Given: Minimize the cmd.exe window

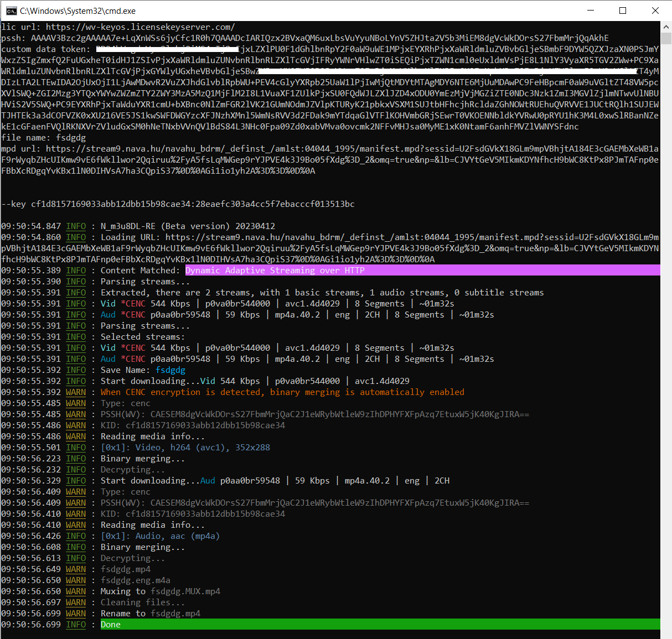Looking at the screenshot, I should [x=590, y=11].
